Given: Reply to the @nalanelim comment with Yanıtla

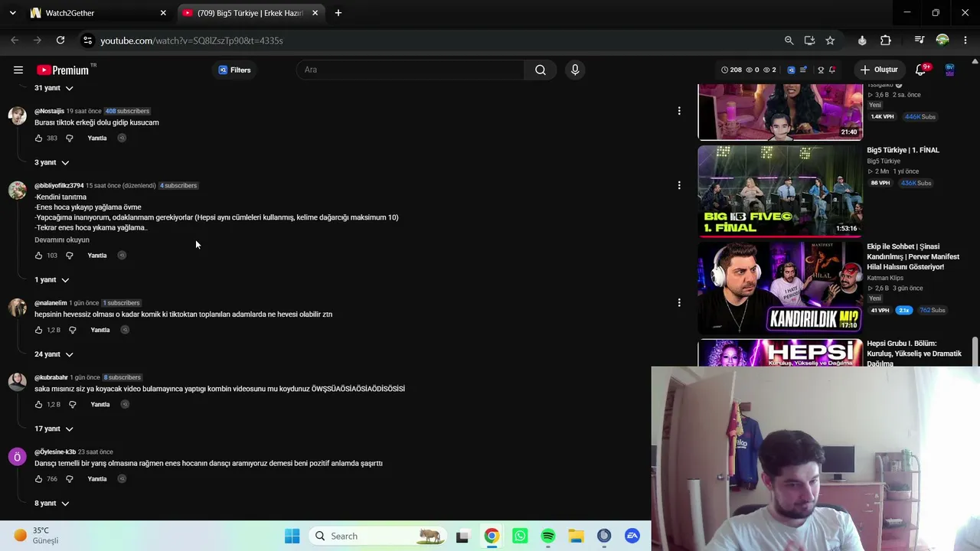Looking at the screenshot, I should (100, 330).
